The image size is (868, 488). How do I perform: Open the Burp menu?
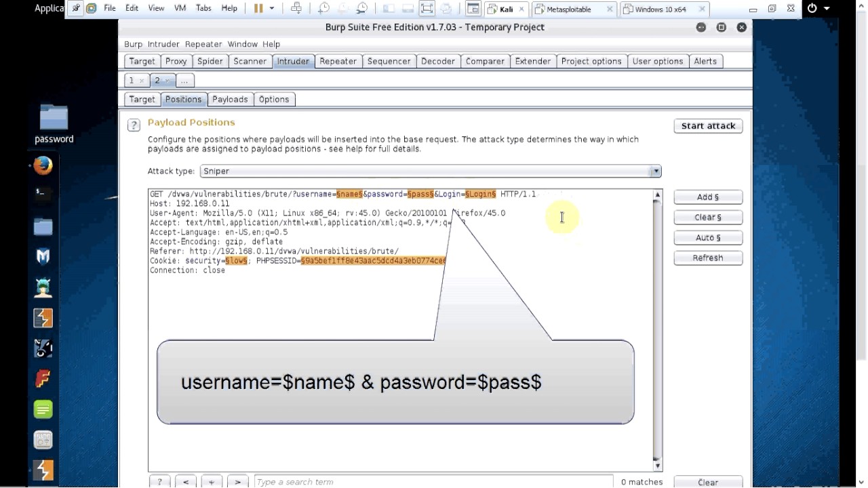tap(133, 44)
